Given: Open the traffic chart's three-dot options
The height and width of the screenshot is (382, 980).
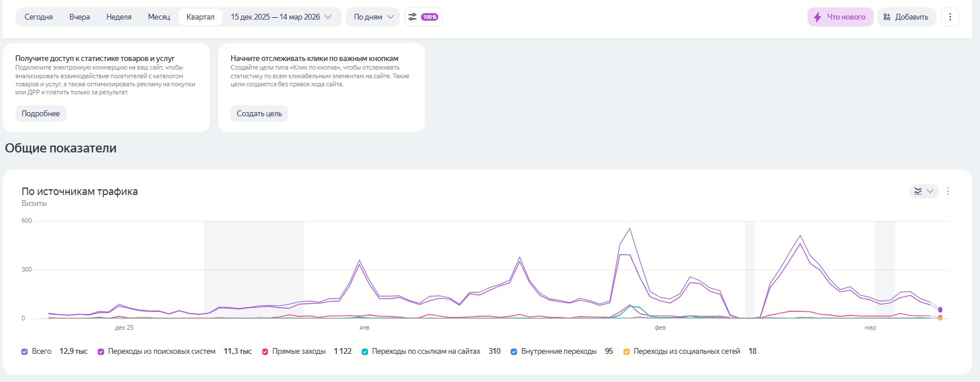Looking at the screenshot, I should [948, 191].
